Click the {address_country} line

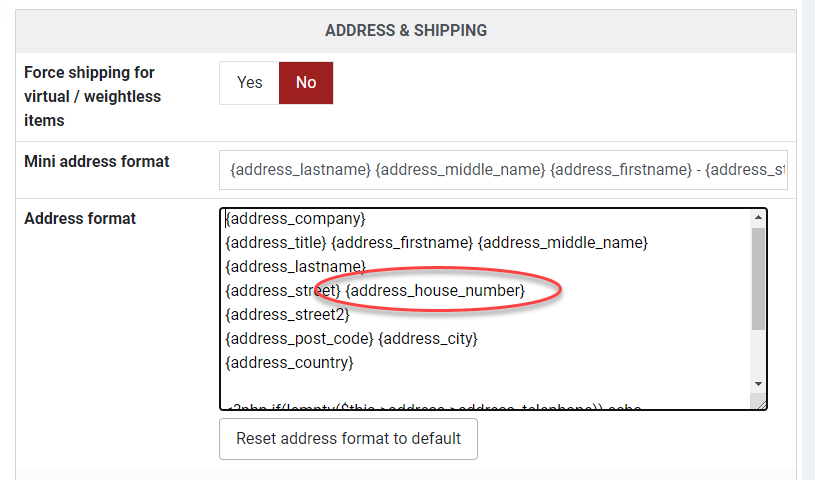point(290,363)
